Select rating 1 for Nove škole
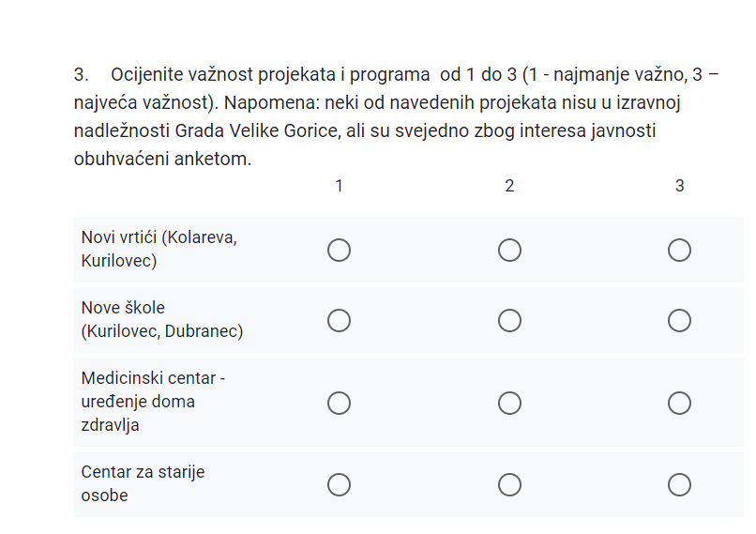Screen dimensions: 756x534 pyautogui.click(x=339, y=320)
